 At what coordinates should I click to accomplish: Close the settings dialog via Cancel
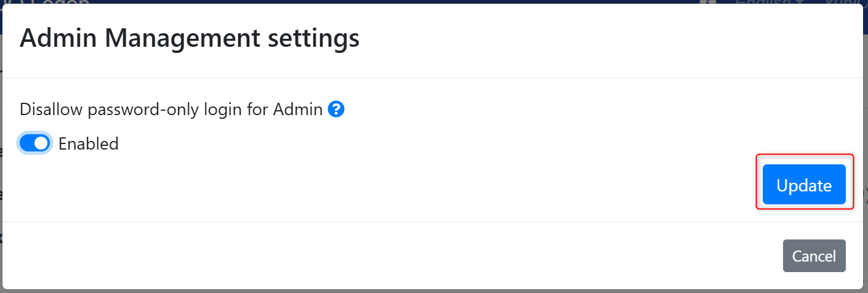(x=814, y=256)
